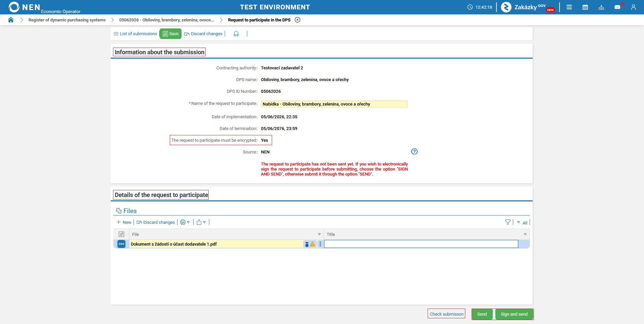Viewport: 644px width, 324px height.
Task: Click DPS name value 'Obiloviny, brambory, zelenina, ovoce a ořechy'
Action: pyautogui.click(x=305, y=79)
